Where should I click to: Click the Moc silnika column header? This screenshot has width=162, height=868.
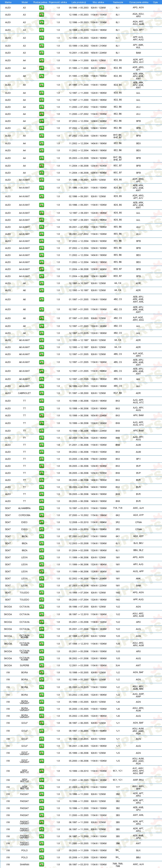click(x=98, y=2)
